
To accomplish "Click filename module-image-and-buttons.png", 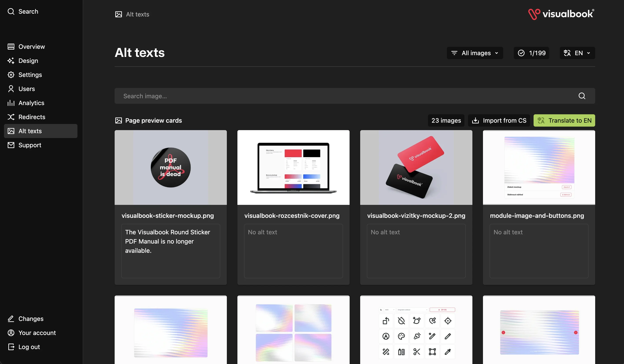I will pyautogui.click(x=537, y=216).
